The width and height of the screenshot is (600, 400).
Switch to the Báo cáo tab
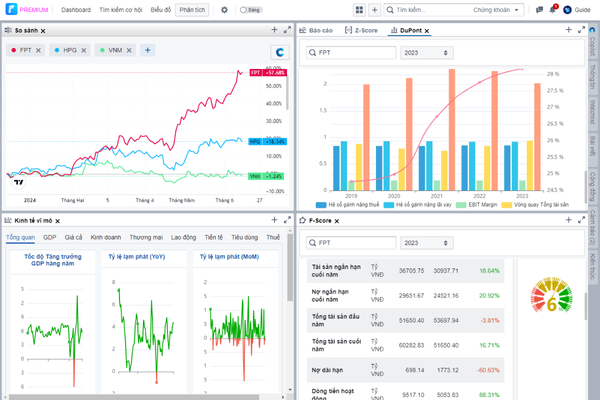click(316, 30)
